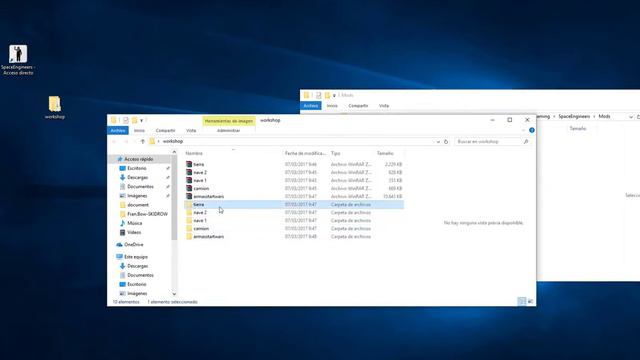The height and width of the screenshot is (360, 640).
Task: Switch to details view in status bar
Action: click(x=522, y=301)
